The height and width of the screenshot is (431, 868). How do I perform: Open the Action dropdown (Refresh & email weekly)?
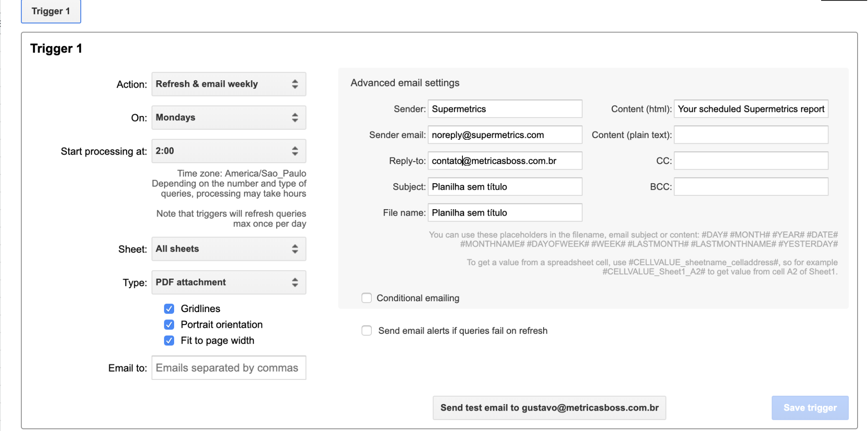pyautogui.click(x=228, y=84)
